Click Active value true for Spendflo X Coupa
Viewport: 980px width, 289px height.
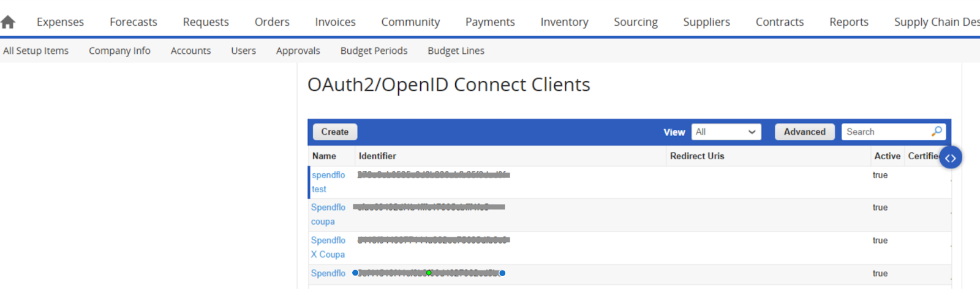point(880,241)
